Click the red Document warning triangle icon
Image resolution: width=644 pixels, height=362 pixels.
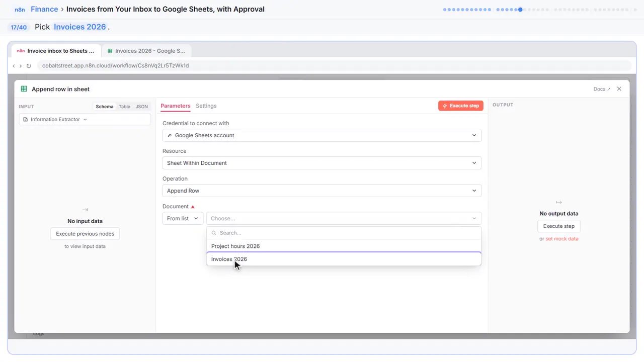193,207
